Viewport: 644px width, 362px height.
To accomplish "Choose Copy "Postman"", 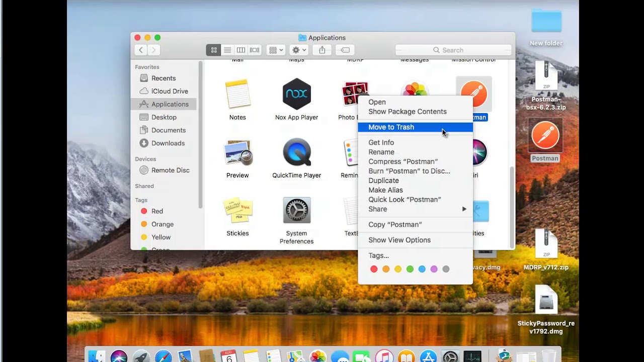I will tap(415, 225).
